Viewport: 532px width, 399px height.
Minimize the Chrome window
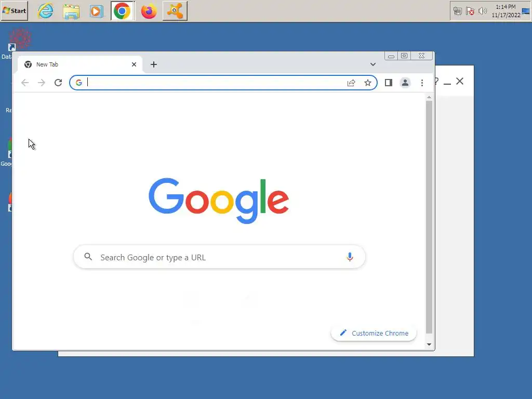tap(391, 56)
